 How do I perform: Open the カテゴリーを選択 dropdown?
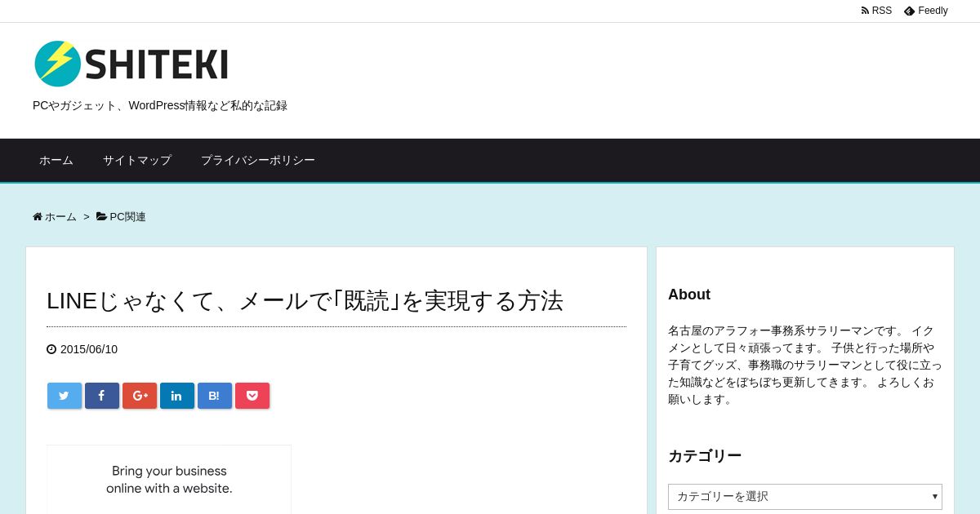(805, 496)
